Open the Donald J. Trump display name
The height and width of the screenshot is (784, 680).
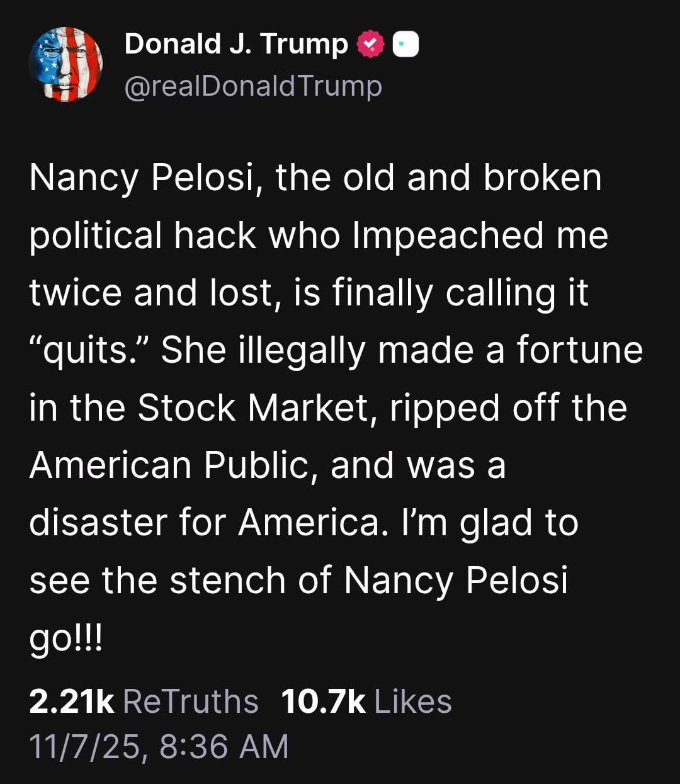236,44
